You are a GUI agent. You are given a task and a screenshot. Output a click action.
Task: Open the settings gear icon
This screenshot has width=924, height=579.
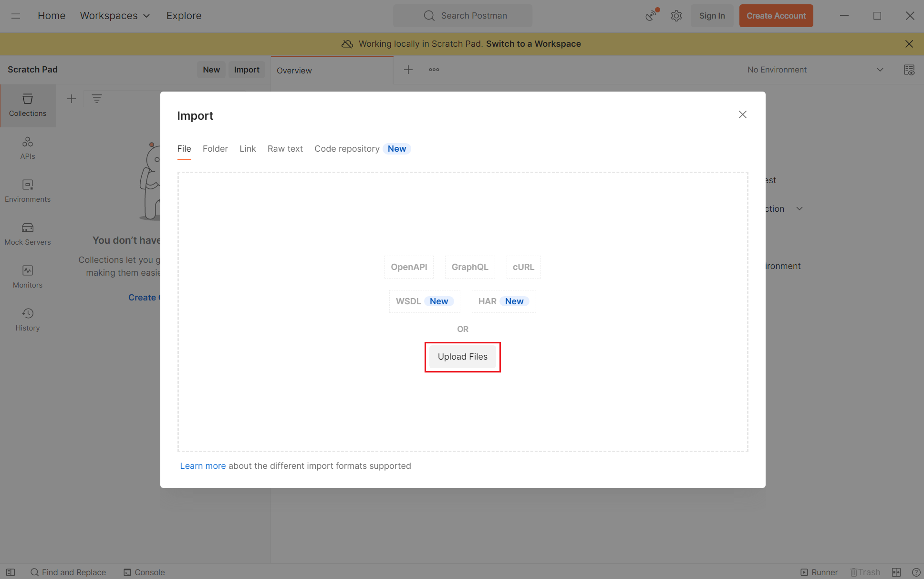(676, 16)
